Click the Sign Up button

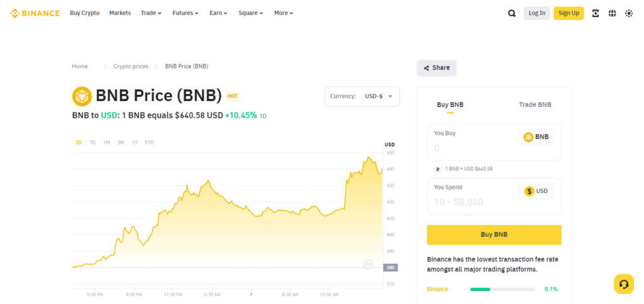[x=569, y=13]
